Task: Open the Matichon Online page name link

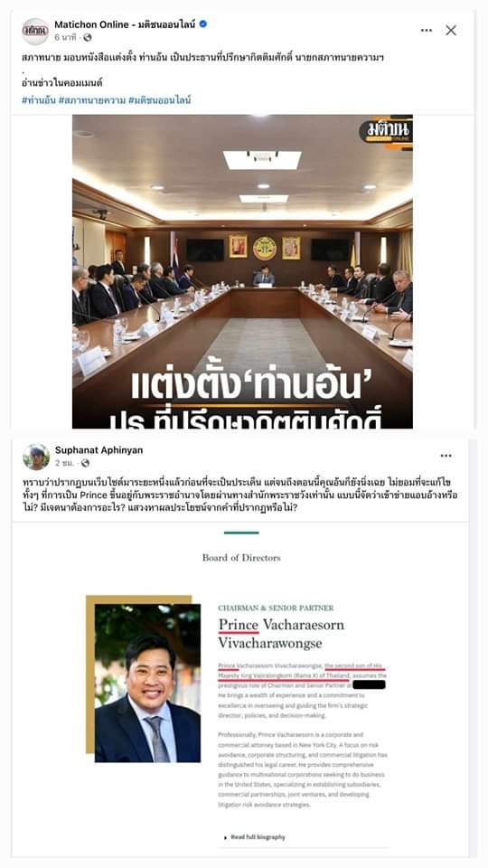Action: click(125, 24)
